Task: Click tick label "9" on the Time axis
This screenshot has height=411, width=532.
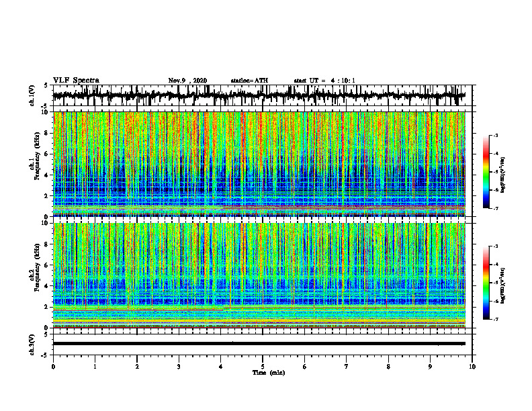Action: pyautogui.click(x=430, y=367)
